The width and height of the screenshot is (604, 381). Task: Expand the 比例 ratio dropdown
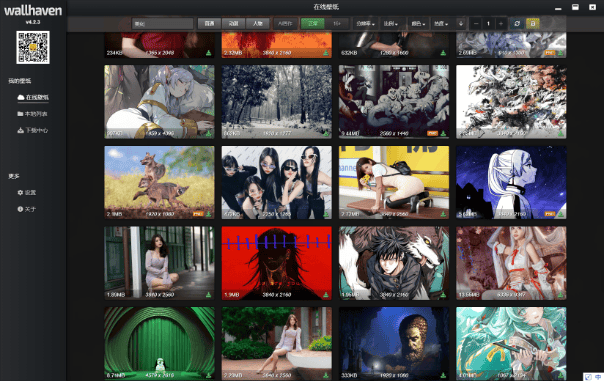(390, 23)
